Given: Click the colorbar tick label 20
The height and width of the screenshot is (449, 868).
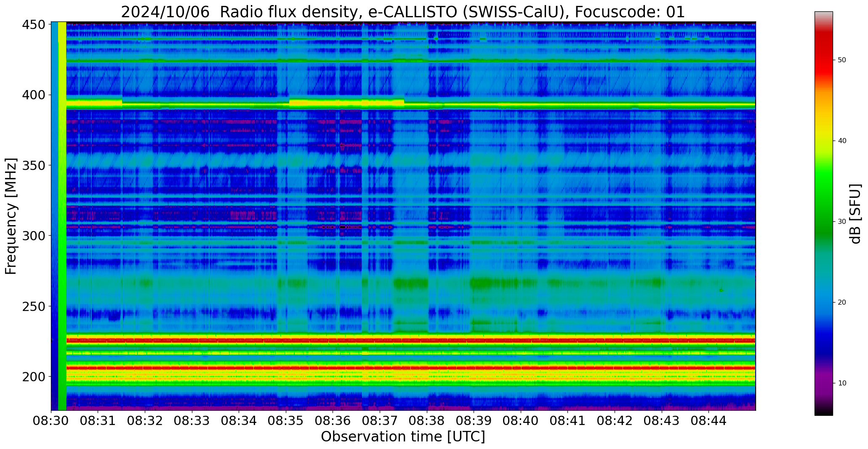Looking at the screenshot, I should coord(842,303).
